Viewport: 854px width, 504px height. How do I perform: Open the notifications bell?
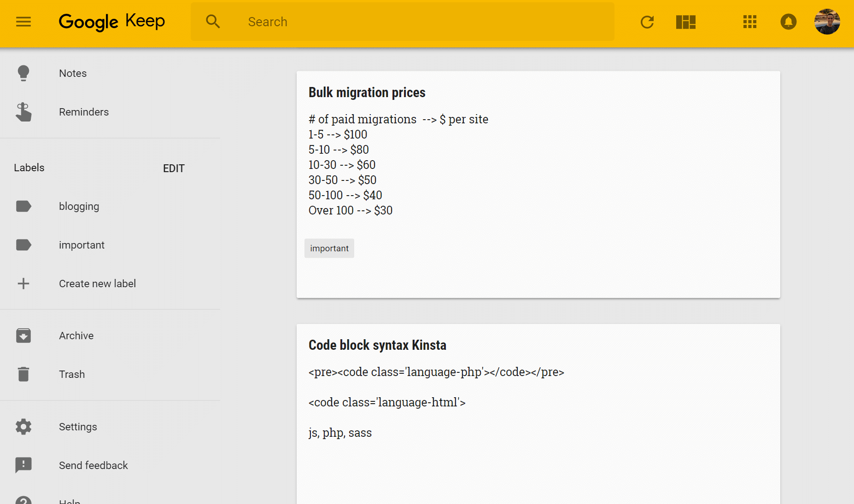[x=788, y=22]
